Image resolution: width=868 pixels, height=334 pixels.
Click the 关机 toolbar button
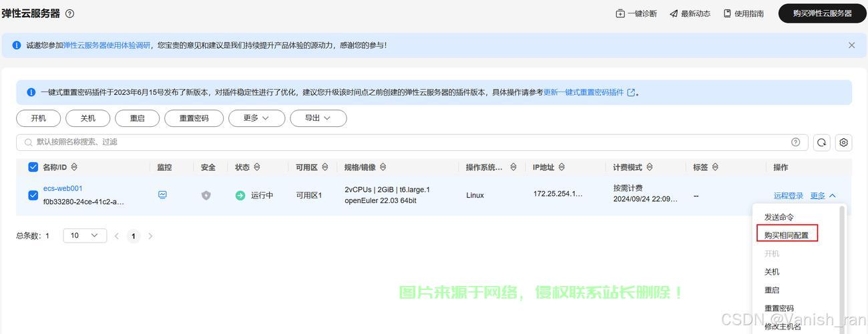tap(88, 118)
